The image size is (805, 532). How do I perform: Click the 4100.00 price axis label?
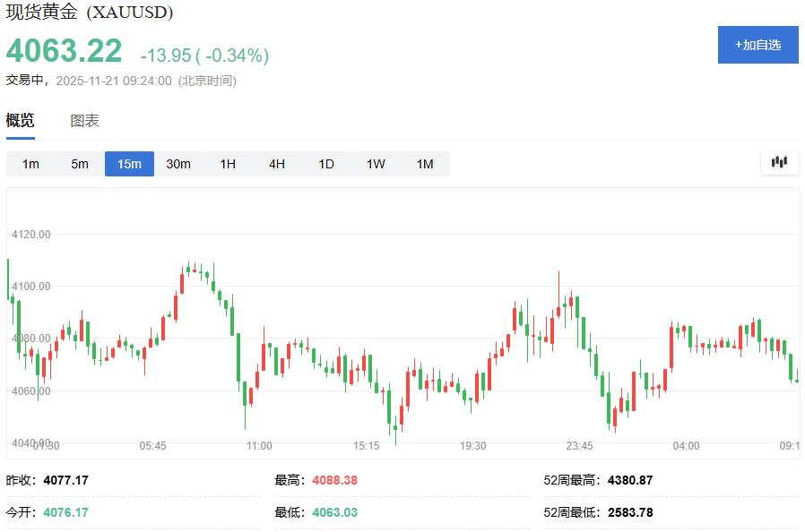30,287
